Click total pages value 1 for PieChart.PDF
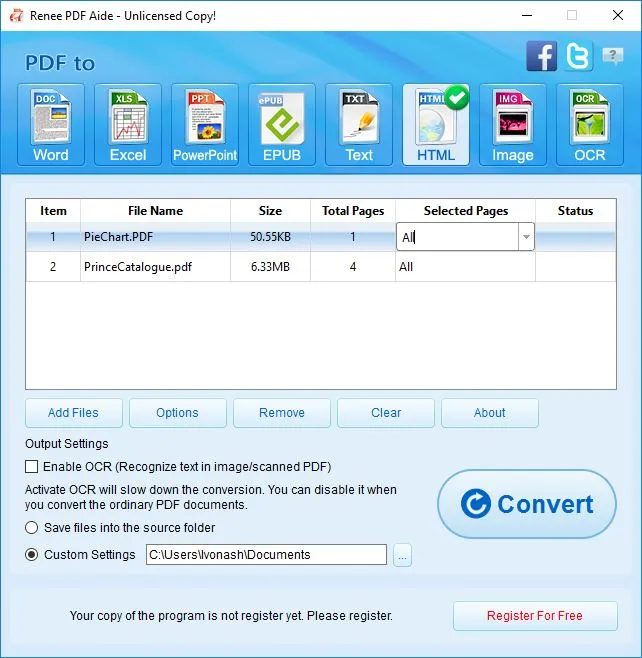Viewport: 642px width, 658px height. point(353,237)
